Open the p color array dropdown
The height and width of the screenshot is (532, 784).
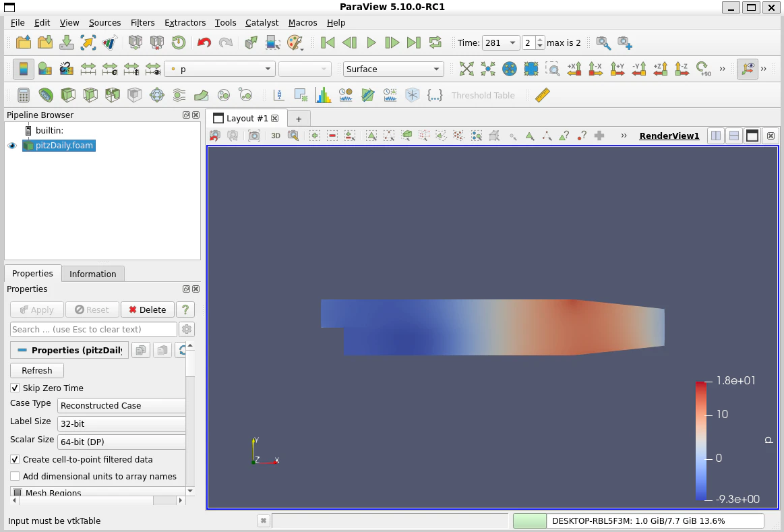220,69
